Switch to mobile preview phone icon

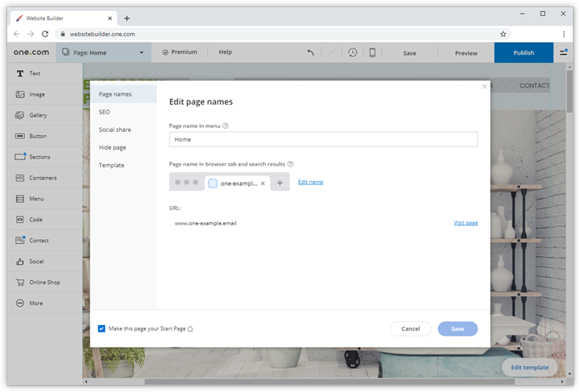372,53
